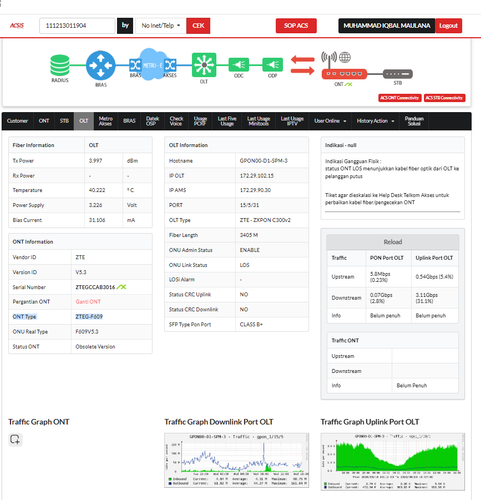Image resolution: width=481 pixels, height=500 pixels.
Task: Click the ACSIS logo
Action: [x=17, y=26]
